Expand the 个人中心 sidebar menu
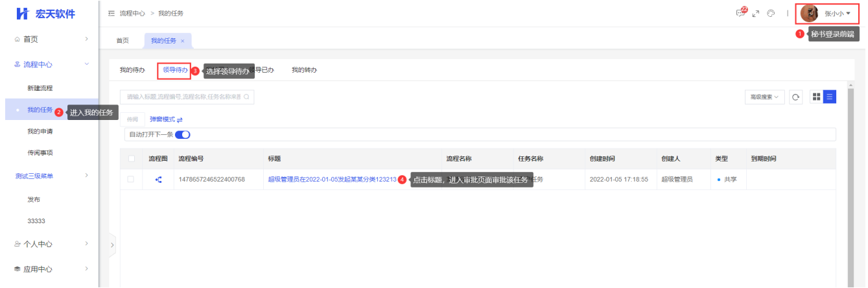 pos(49,245)
